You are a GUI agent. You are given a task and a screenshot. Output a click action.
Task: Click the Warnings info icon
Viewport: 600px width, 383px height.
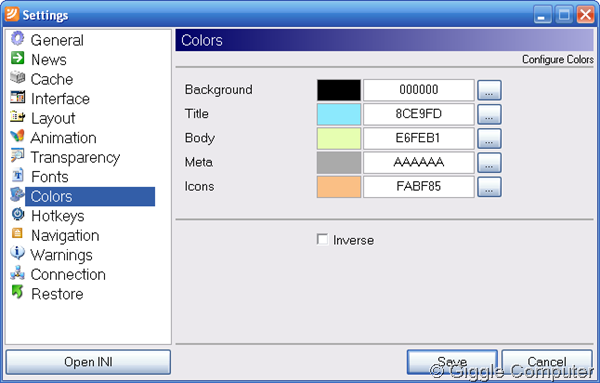(17, 253)
